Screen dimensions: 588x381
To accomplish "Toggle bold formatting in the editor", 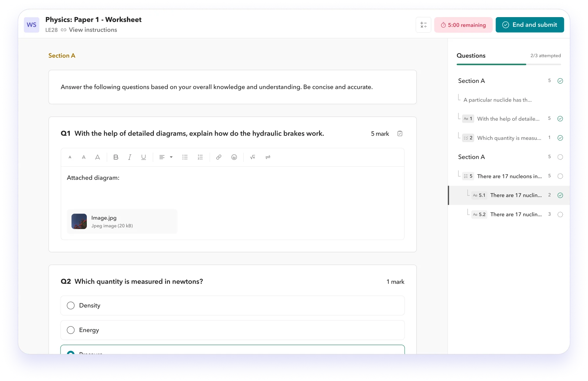I will [x=116, y=157].
